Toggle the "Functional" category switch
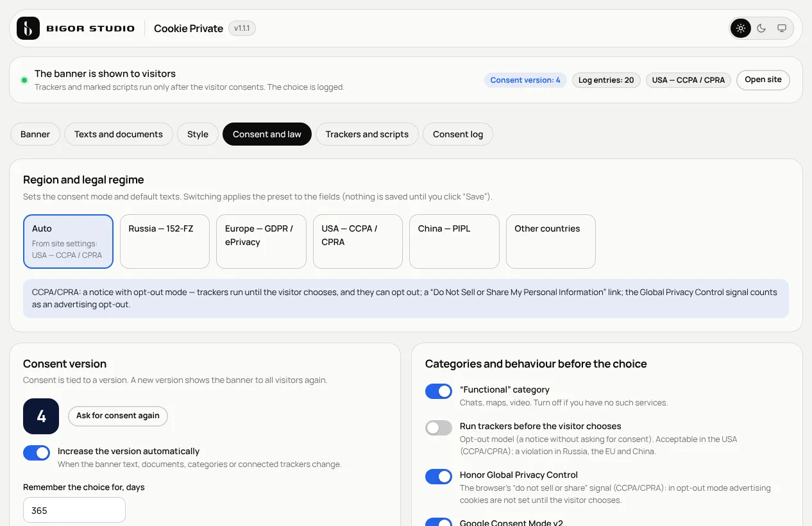The width and height of the screenshot is (812, 526). click(439, 391)
